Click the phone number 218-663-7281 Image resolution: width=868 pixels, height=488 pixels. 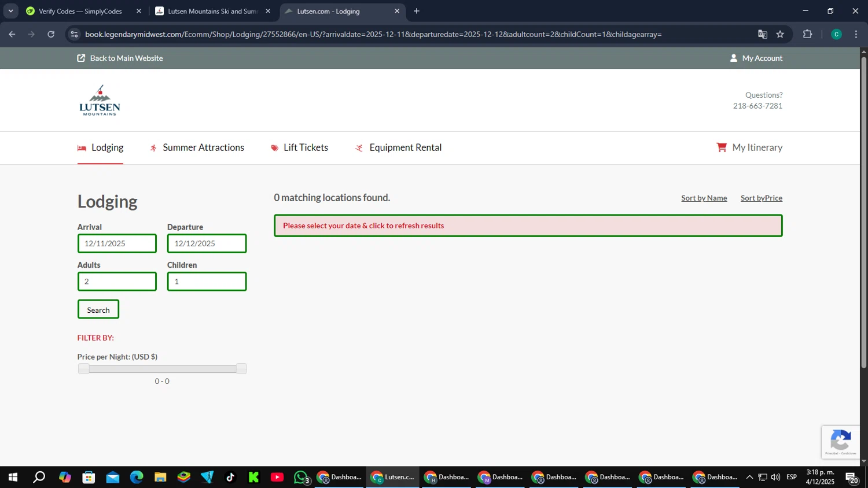click(757, 106)
